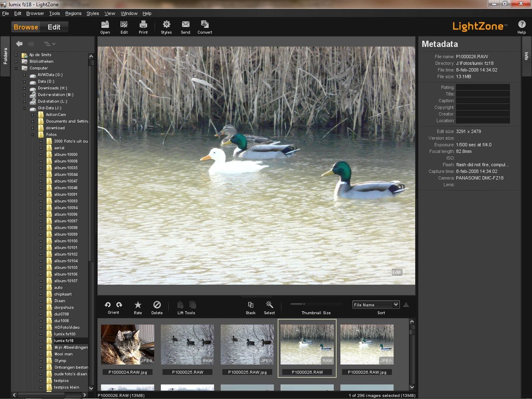Viewport: 532px width, 399px height.
Task: Open the Window menu
Action: pyautogui.click(x=129, y=13)
